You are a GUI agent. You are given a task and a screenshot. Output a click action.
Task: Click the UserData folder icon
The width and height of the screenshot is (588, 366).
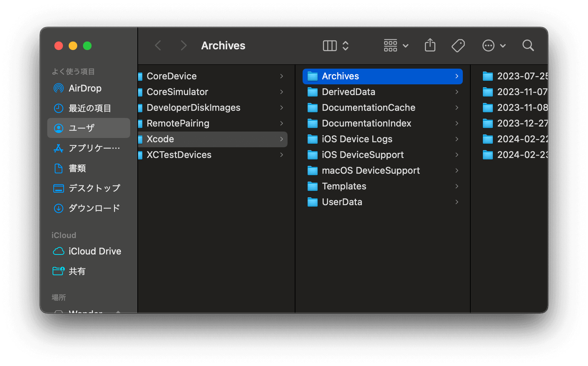coord(313,202)
